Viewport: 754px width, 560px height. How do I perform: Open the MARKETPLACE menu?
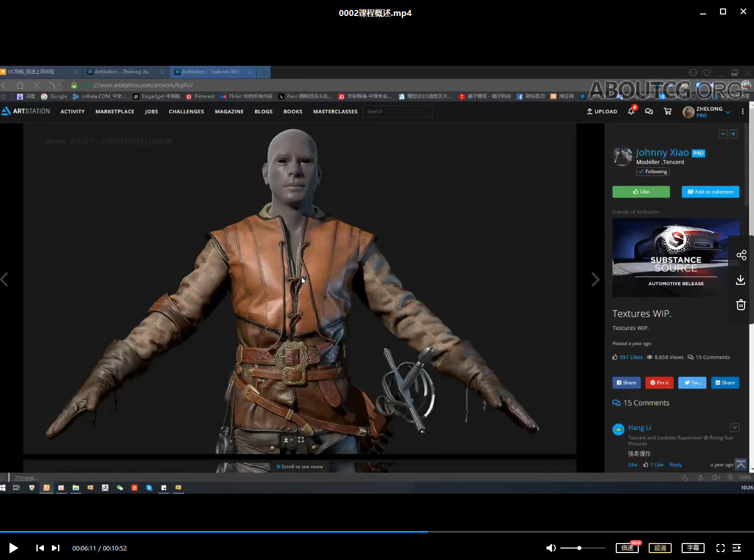115,111
